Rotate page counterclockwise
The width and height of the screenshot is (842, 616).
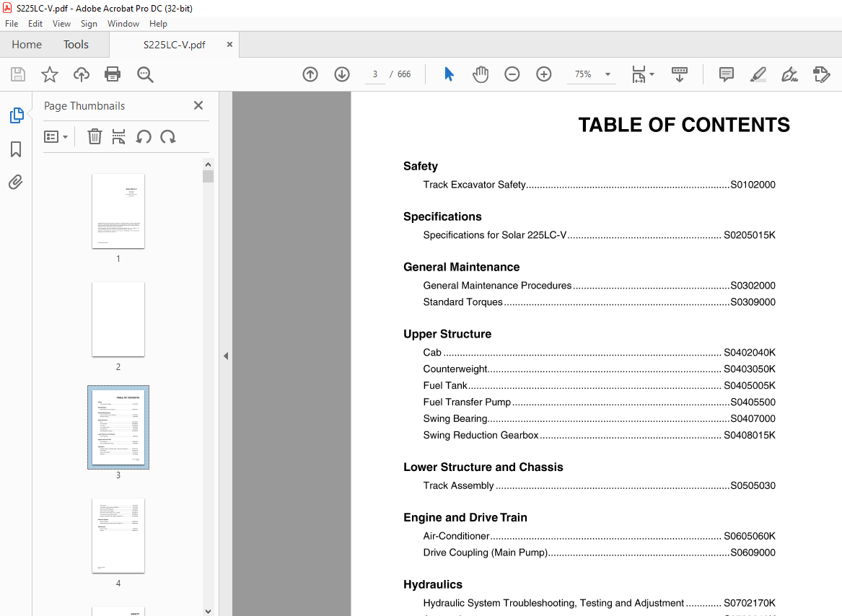point(144,136)
